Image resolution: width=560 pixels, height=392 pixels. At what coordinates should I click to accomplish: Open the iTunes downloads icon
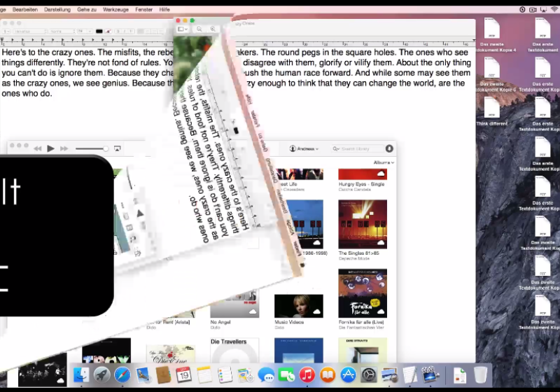click(389, 149)
